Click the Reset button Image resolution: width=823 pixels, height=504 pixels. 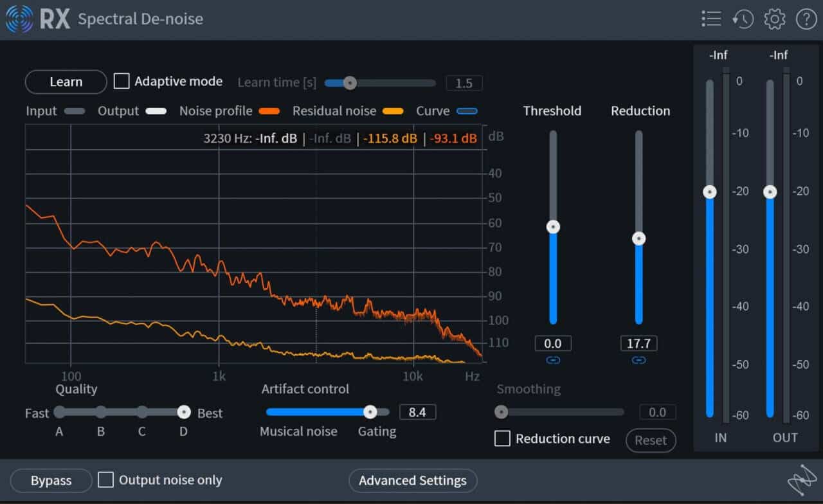coord(651,440)
